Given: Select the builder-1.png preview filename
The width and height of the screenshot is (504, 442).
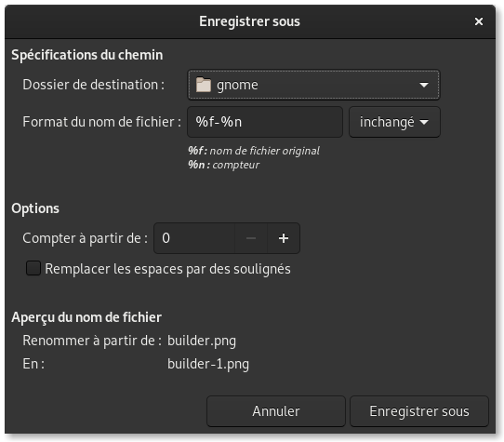Looking at the screenshot, I should click(208, 364).
